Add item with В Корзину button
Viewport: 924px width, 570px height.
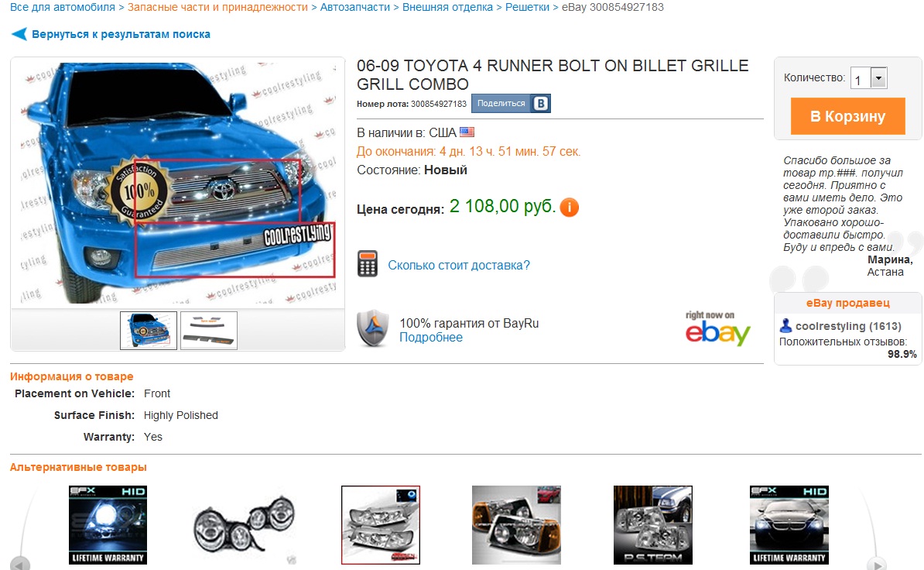(847, 116)
